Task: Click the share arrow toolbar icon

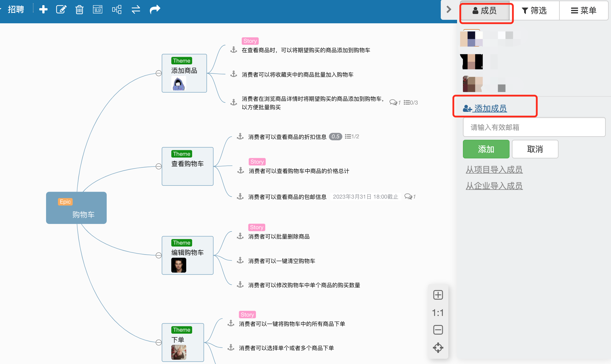Action: click(x=155, y=10)
